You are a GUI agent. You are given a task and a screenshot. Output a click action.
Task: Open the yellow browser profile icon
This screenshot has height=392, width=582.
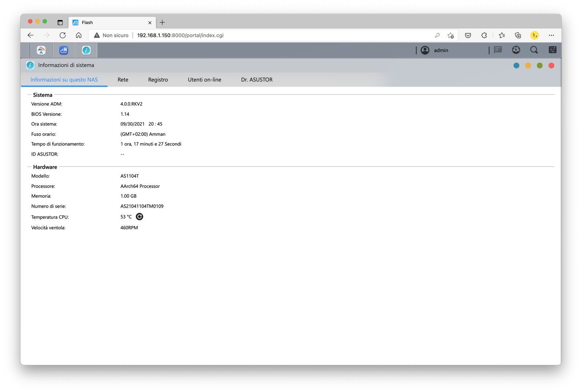coord(534,35)
